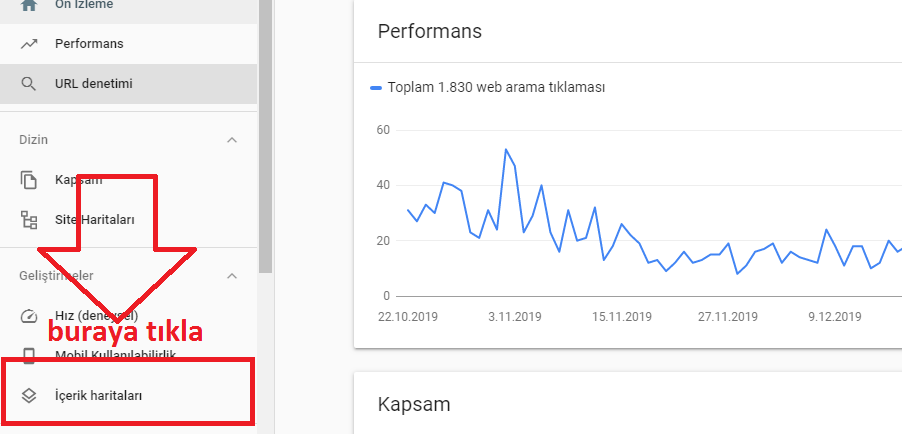
Task: Click the highest peak on the clicks chart
Action: (x=506, y=150)
